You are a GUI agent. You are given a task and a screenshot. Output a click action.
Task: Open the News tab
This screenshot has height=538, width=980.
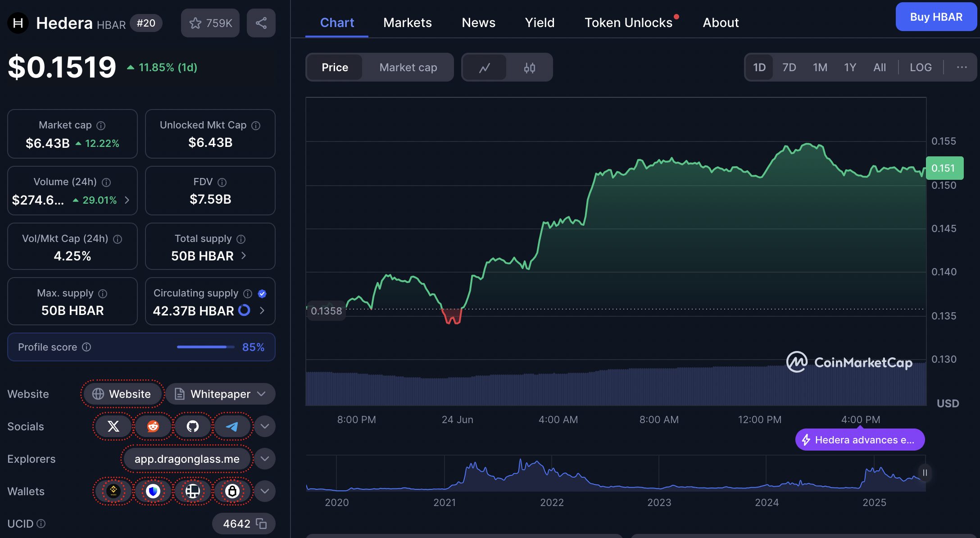pos(478,23)
